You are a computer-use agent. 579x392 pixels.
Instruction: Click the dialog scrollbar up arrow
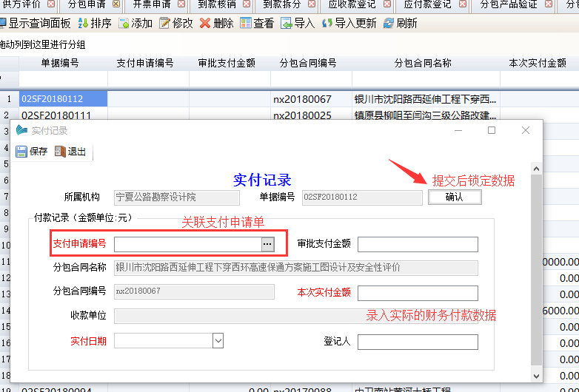pos(536,169)
